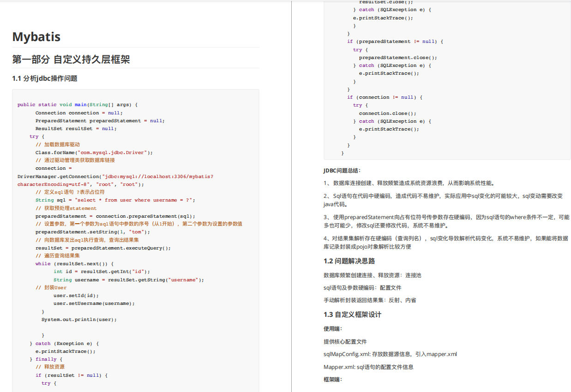
Task: Click the comment '// 定义sql语句 ?表示占位符'
Action: click(x=70, y=192)
